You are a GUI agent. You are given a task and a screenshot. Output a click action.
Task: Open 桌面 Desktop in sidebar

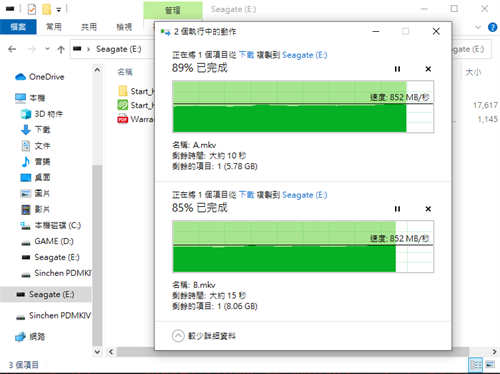[35, 177]
